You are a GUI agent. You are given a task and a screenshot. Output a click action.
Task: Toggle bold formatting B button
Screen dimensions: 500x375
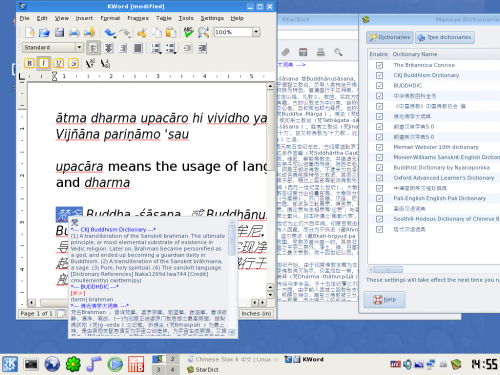[x=29, y=63]
